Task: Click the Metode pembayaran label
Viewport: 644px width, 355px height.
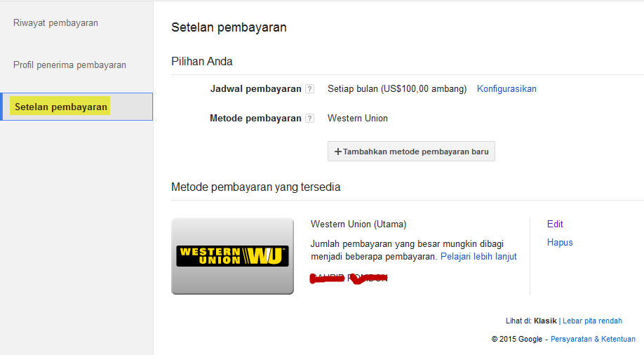Action: click(x=255, y=119)
